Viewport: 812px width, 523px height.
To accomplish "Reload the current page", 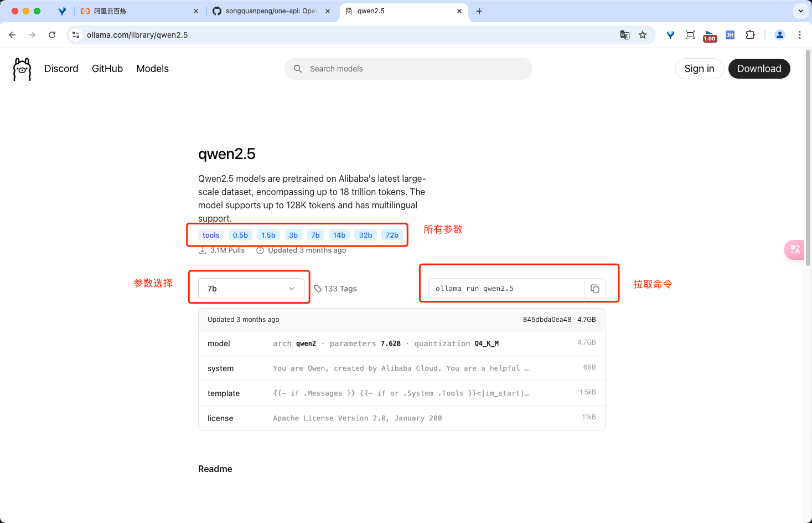I will [52, 35].
